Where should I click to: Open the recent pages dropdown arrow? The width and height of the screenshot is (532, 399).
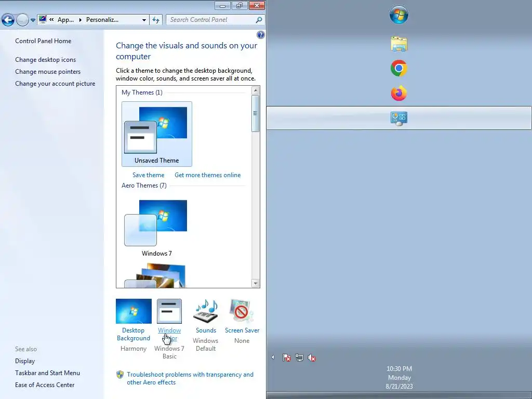pos(33,20)
